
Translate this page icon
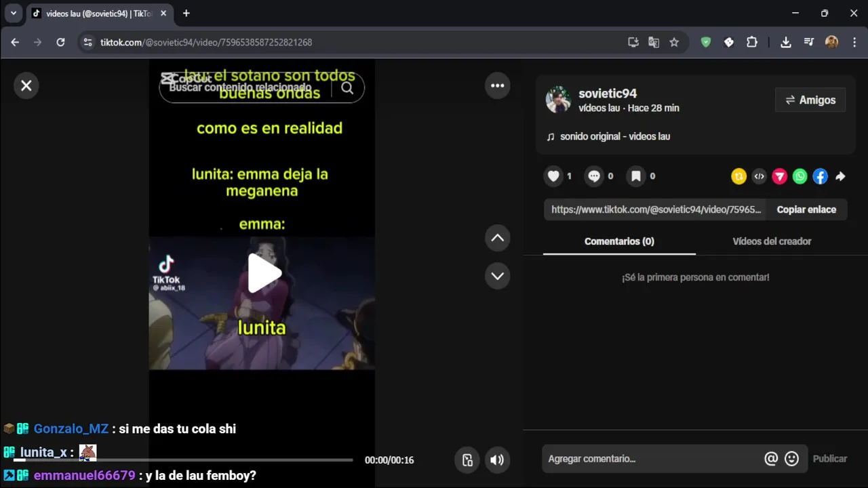[654, 42]
